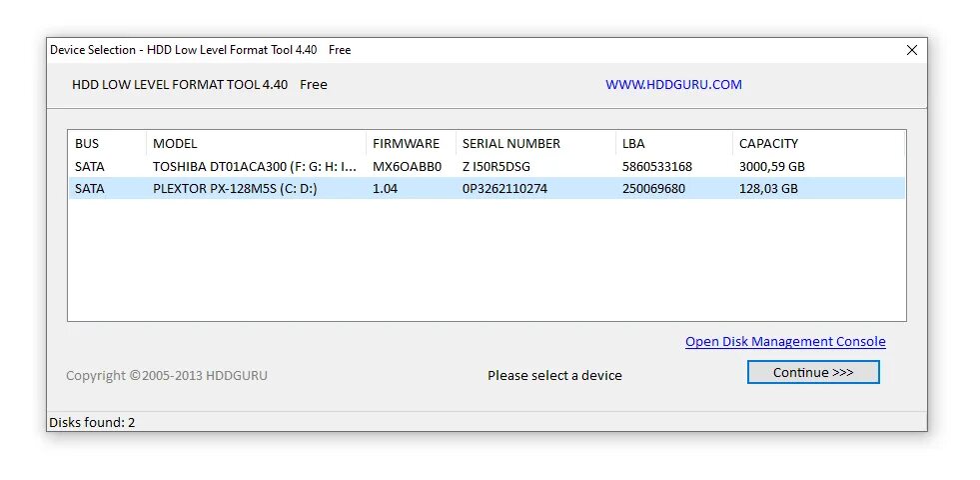The image size is (980, 480).
Task: Click SATA bus cell of TOSHIBA row
Action: point(89,167)
